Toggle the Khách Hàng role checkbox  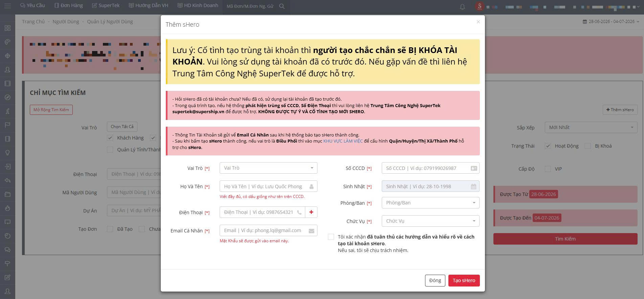pos(110,138)
